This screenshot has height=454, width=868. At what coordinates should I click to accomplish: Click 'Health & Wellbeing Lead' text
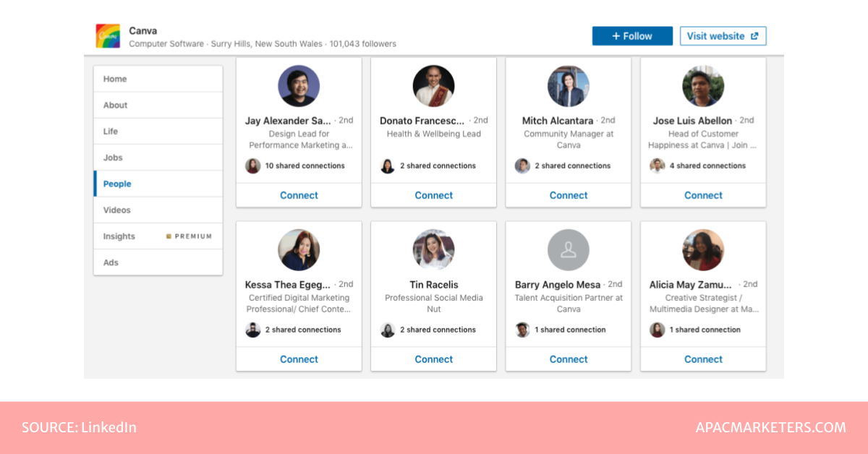click(x=434, y=134)
